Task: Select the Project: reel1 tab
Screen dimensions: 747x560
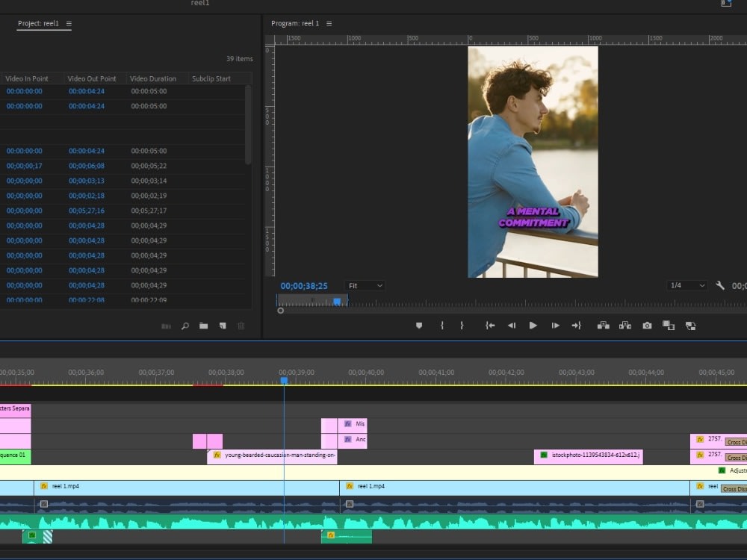Action: [x=38, y=24]
